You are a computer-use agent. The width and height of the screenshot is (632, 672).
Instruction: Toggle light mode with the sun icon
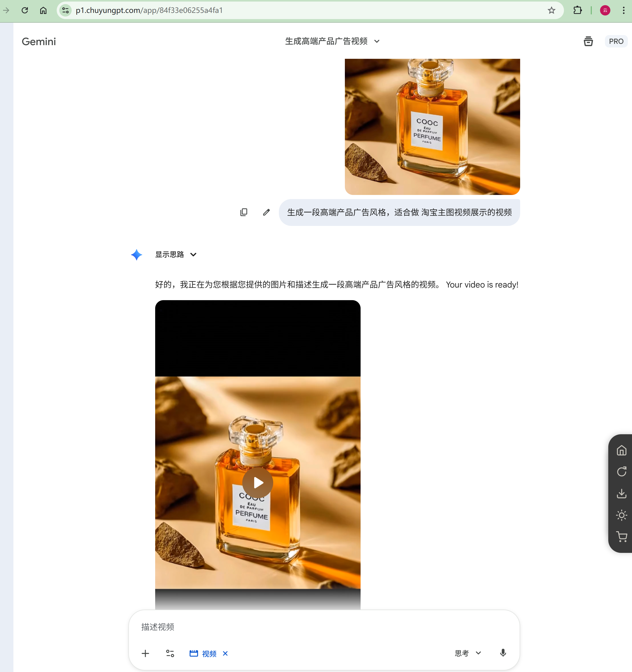[x=621, y=515]
